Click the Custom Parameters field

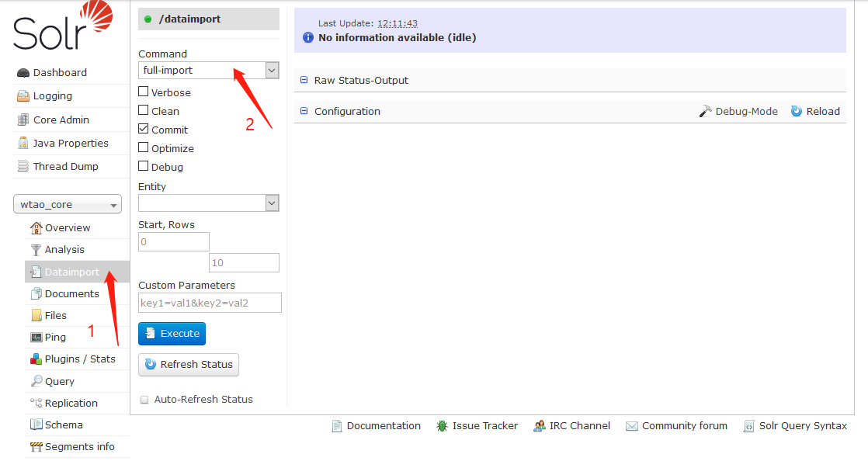210,303
